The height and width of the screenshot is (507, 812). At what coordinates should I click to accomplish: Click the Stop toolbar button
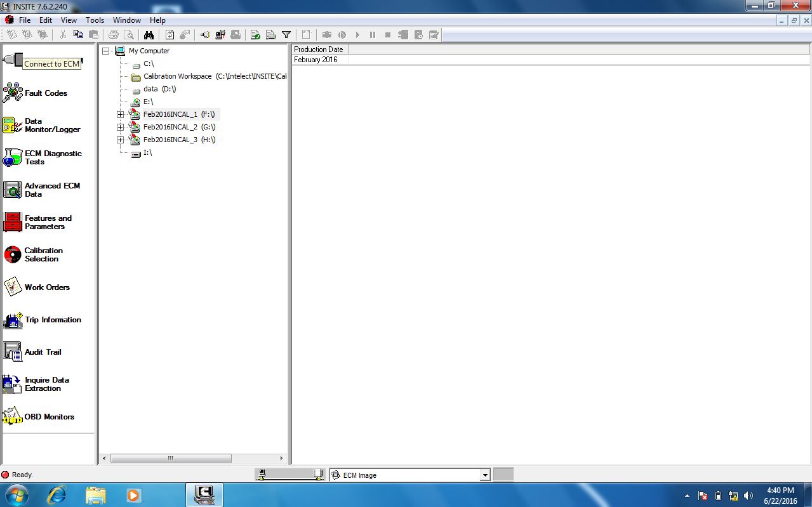[388, 35]
